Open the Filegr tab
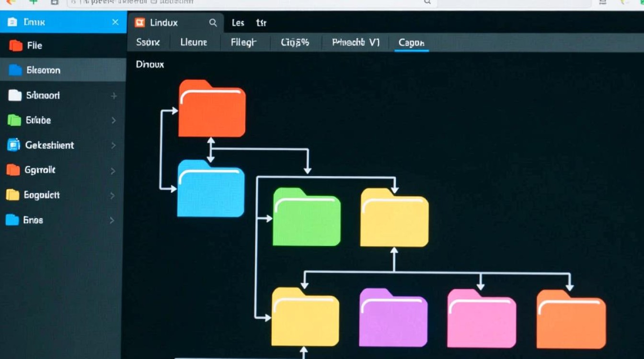 tap(244, 43)
